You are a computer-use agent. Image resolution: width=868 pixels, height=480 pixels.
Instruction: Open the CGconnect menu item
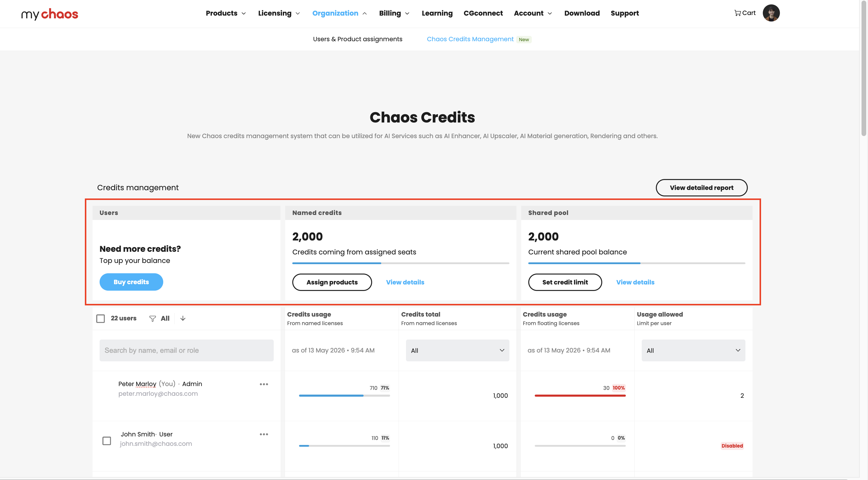coord(483,13)
